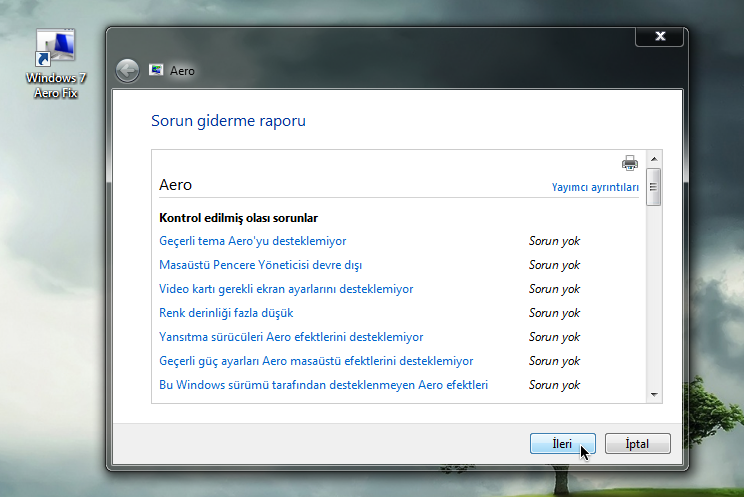Click 'Sorun yok' beside Bu Windows sürümü row

pyautogui.click(x=554, y=385)
